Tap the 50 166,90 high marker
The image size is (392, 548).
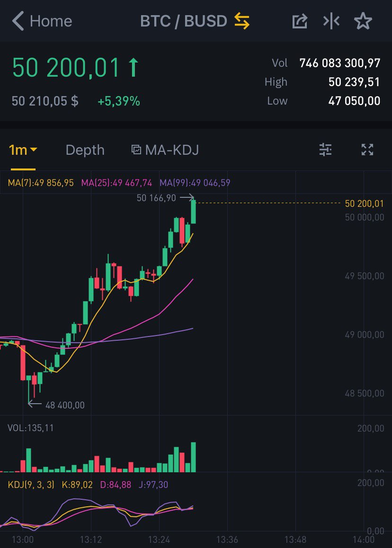(156, 198)
